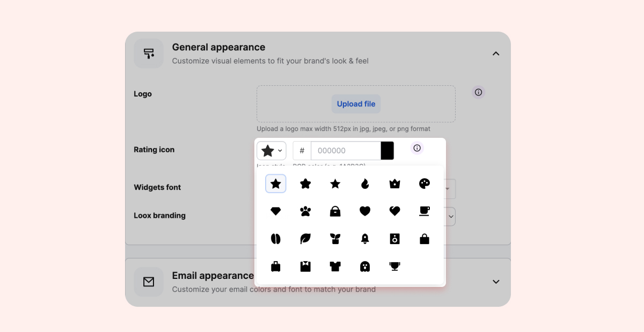The height and width of the screenshot is (332, 644).
Task: Collapse the General appearance section
Action: point(496,53)
